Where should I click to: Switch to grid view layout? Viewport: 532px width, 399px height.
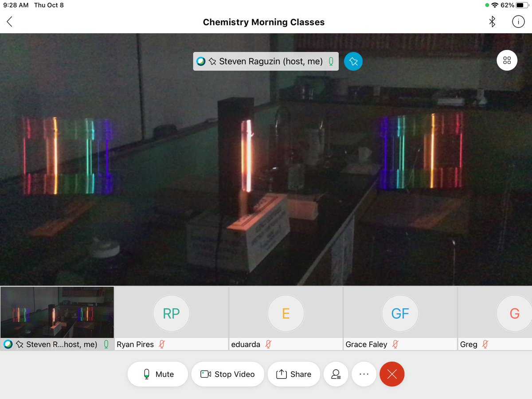point(507,60)
